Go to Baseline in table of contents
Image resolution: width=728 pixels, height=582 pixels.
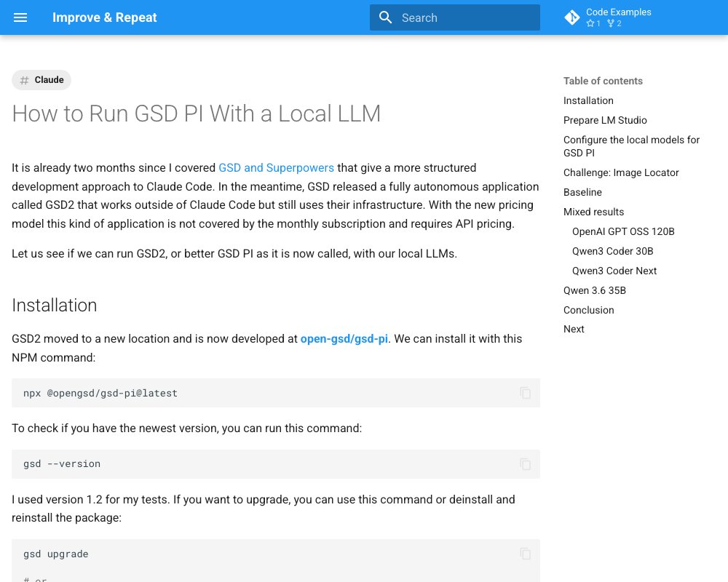[582, 192]
